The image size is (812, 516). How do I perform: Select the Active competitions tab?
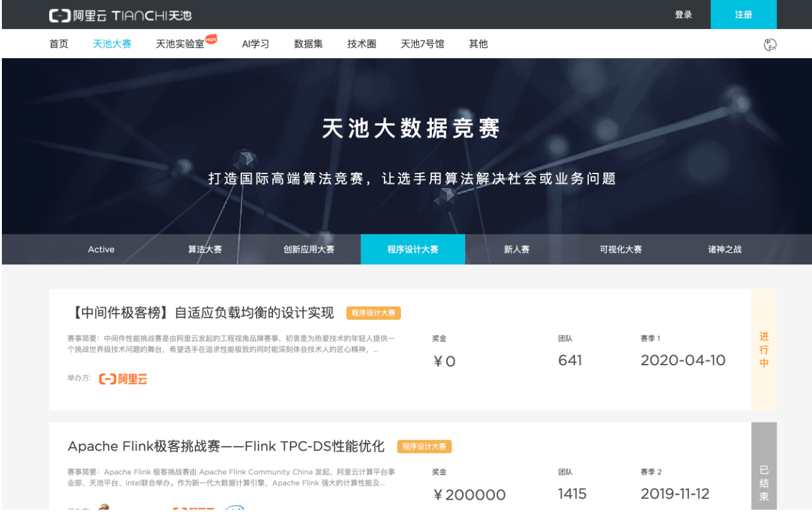click(101, 250)
